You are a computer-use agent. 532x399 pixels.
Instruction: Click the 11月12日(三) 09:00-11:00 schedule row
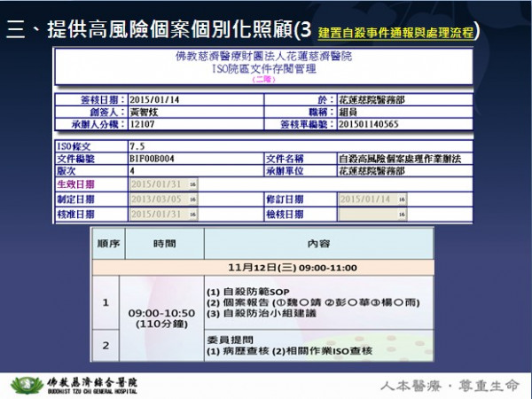[x=264, y=265]
